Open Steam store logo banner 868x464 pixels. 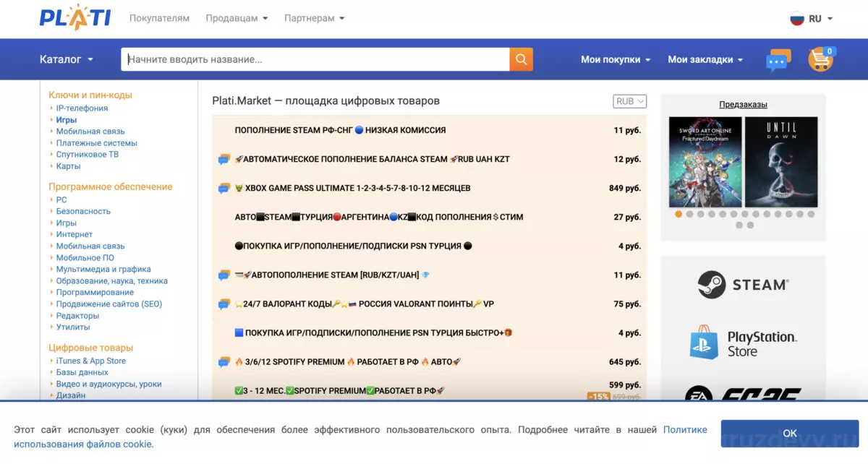[x=743, y=285]
